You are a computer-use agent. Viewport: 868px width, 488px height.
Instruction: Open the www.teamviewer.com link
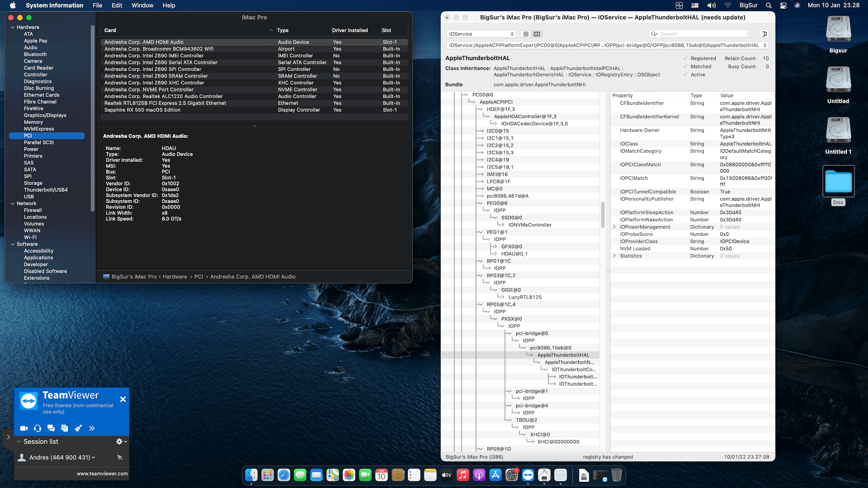102,474
